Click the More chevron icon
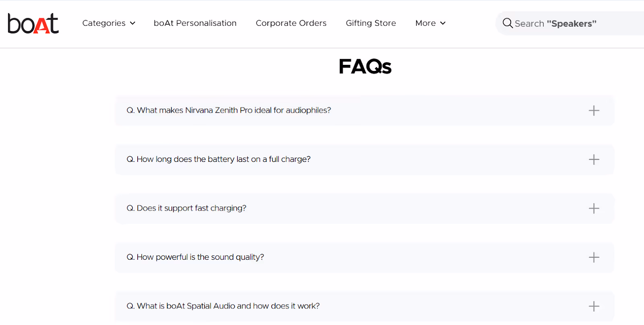This screenshot has height=325, width=644. click(x=443, y=23)
